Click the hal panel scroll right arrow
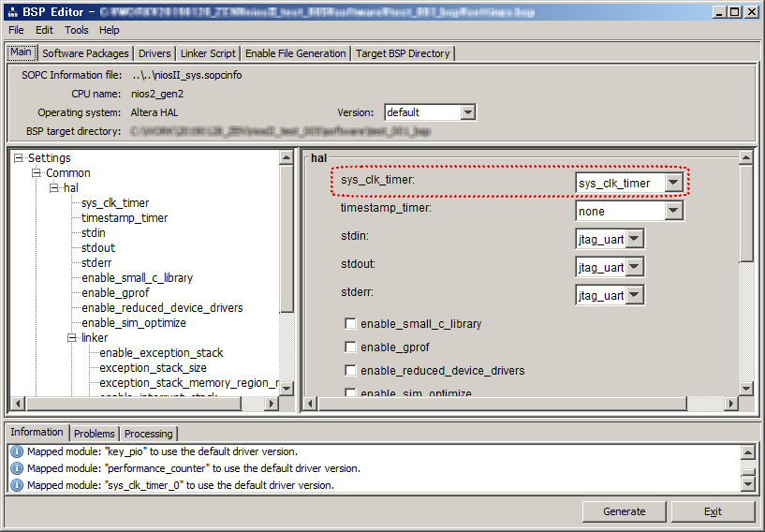765x532 pixels. (731, 403)
